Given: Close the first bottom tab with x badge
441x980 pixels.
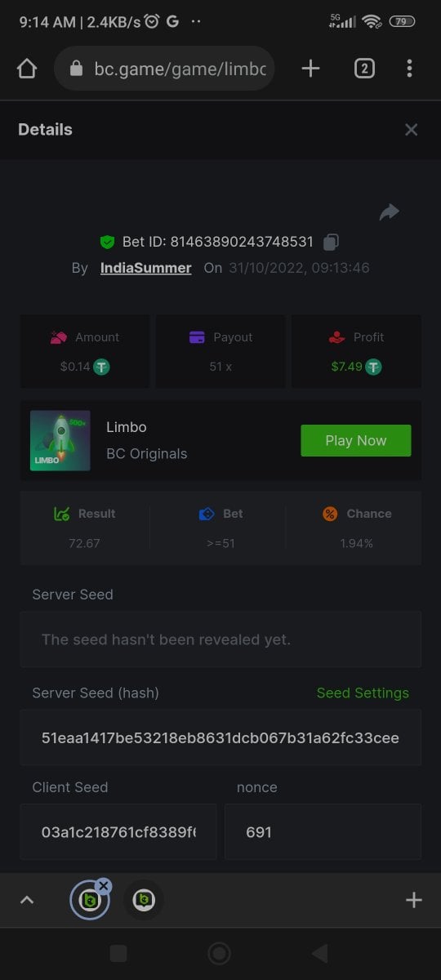Looking at the screenshot, I should click(103, 885).
